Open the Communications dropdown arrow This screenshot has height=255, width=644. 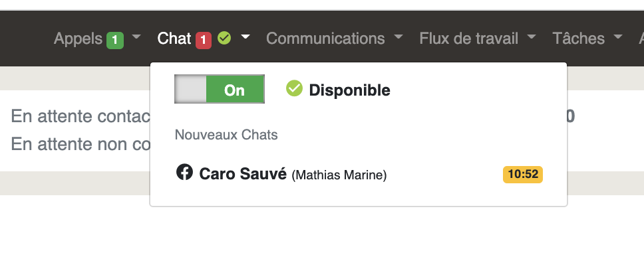[398, 37]
